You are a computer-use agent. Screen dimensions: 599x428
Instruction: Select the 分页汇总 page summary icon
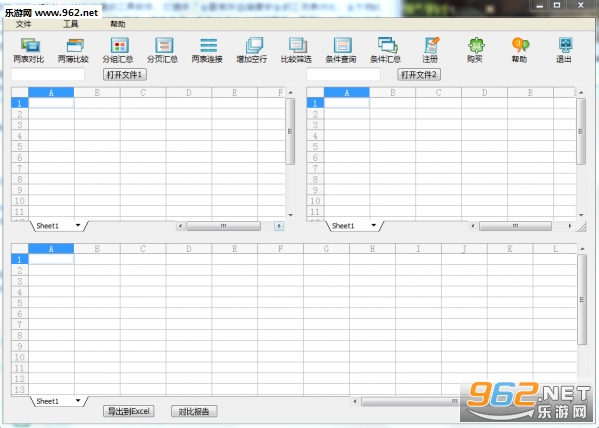click(x=163, y=50)
